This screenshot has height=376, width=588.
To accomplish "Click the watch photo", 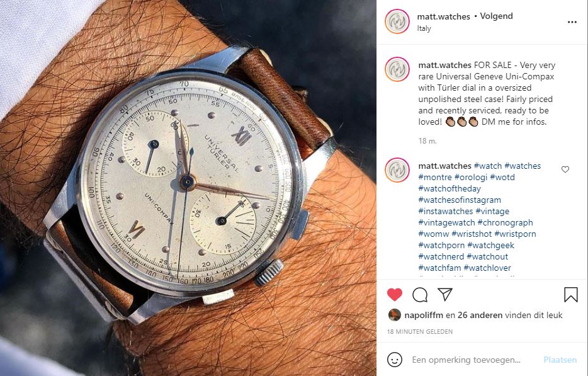I will (x=188, y=188).
